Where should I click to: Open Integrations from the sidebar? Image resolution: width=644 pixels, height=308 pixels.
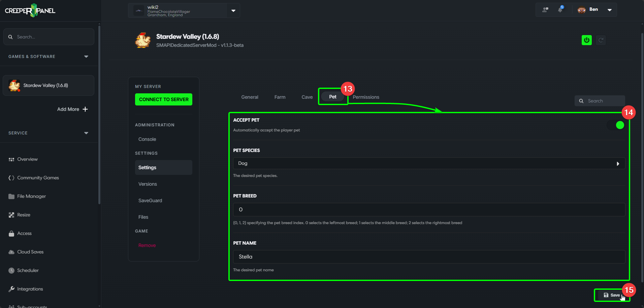pyautogui.click(x=30, y=289)
